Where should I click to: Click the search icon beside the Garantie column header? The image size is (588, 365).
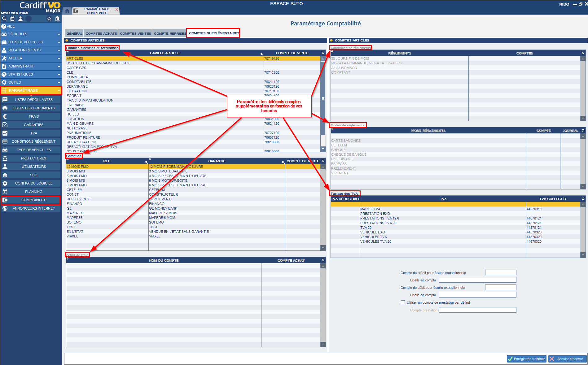(283, 162)
